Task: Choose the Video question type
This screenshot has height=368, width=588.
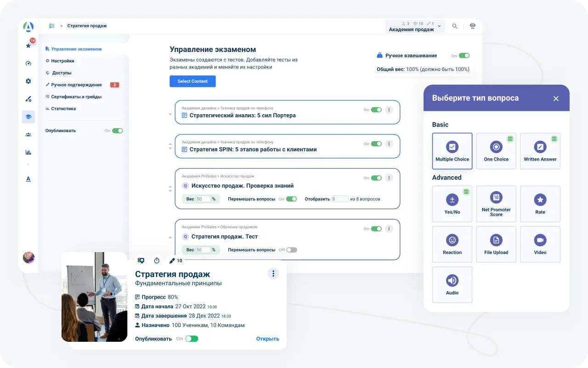Action: pos(540,244)
